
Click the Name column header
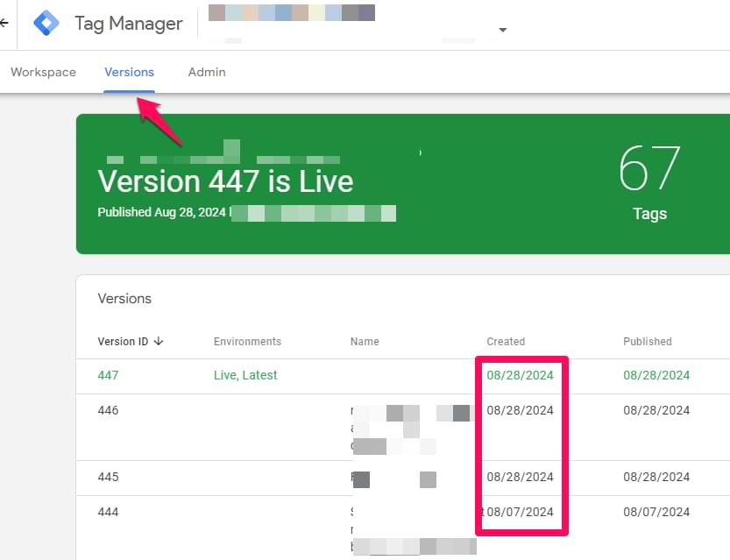pyautogui.click(x=365, y=341)
